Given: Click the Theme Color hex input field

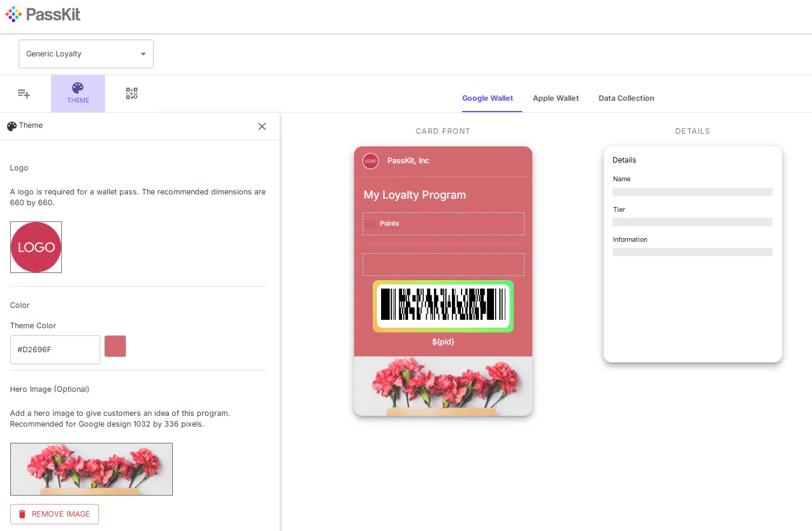Looking at the screenshot, I should click(55, 349).
